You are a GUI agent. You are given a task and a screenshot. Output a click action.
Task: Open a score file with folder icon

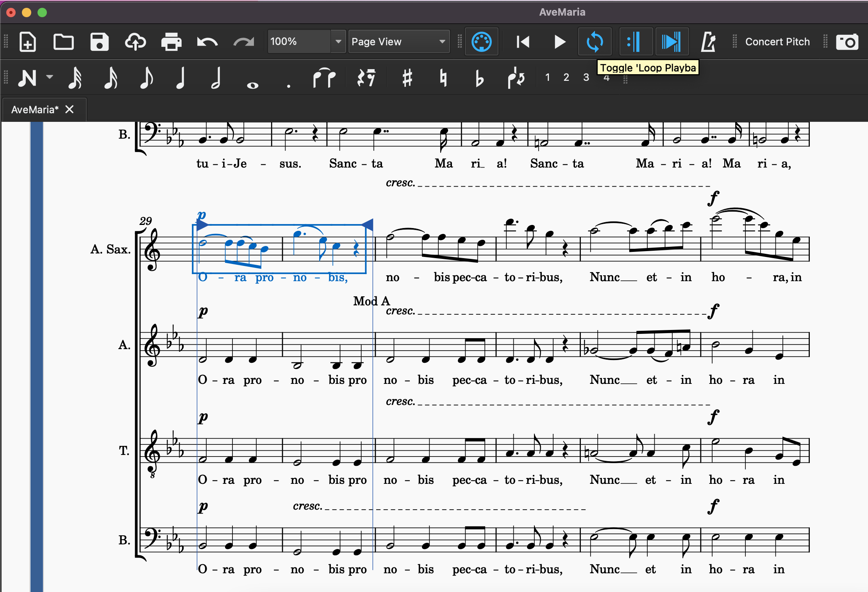[63, 42]
